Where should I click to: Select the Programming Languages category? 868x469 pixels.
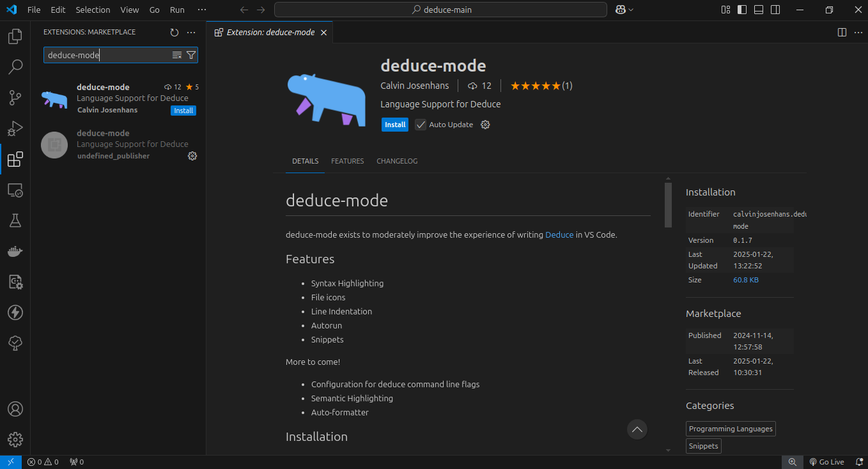(731, 429)
